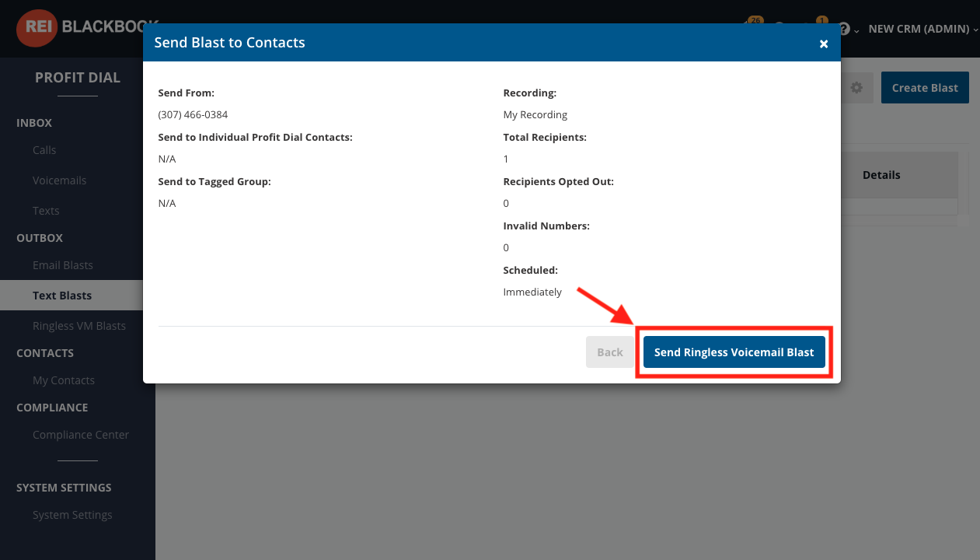Click the COMPLIANCE section heading
The image size is (980, 560).
point(52,408)
